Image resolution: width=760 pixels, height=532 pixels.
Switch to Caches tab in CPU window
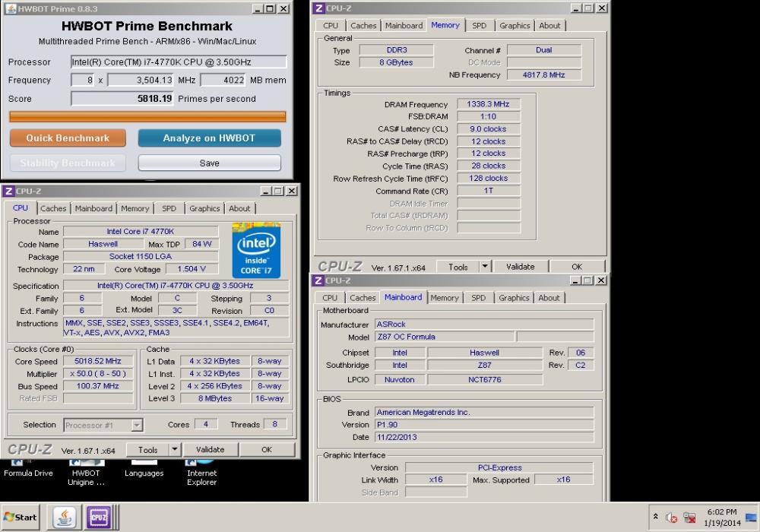pyautogui.click(x=53, y=208)
